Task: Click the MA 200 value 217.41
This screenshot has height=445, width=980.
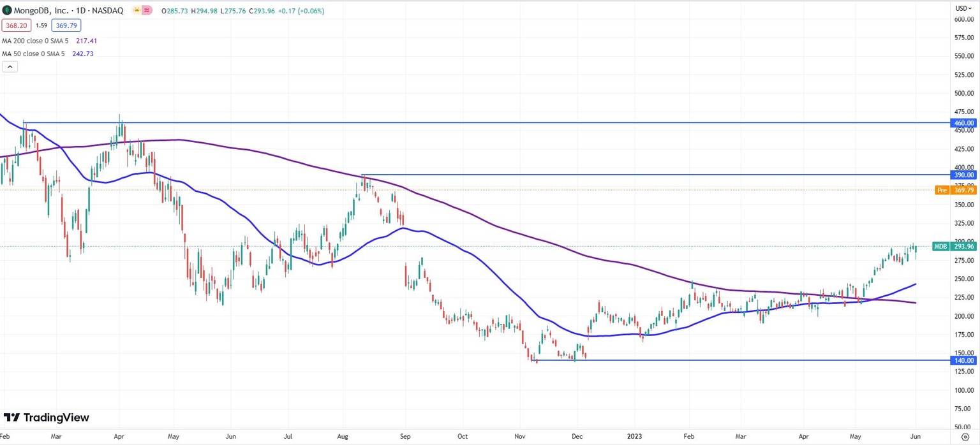Action: pos(86,40)
